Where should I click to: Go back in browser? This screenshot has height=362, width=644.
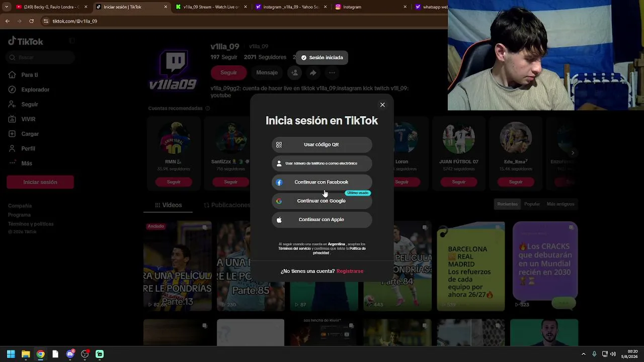(7, 21)
